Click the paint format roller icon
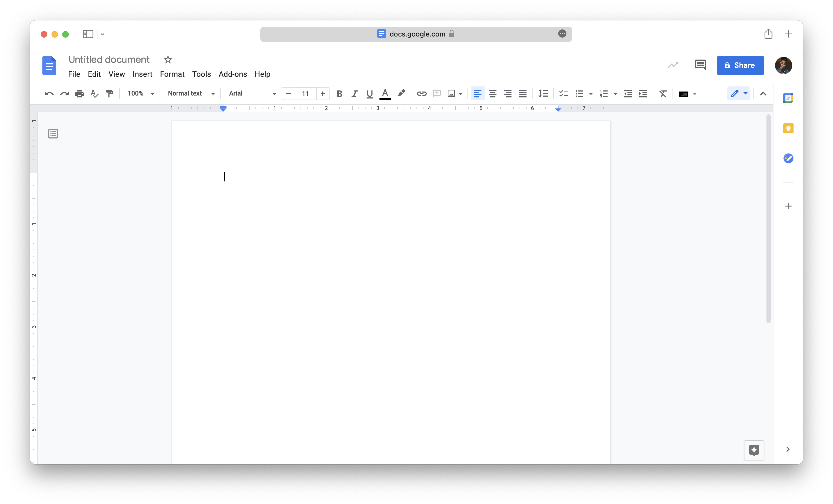This screenshot has height=504, width=833. [109, 94]
